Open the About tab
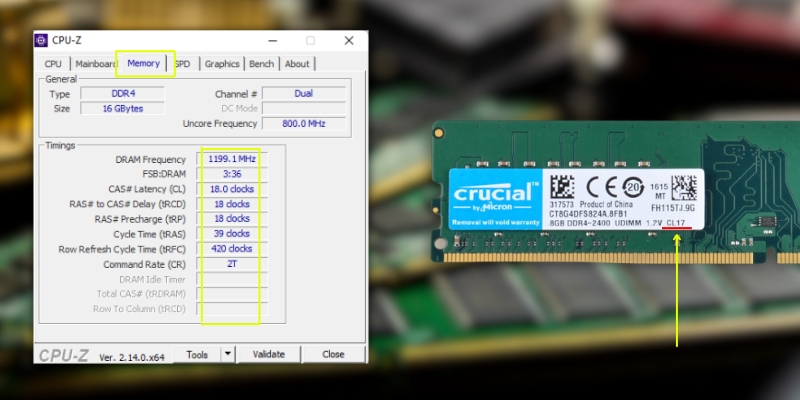 [x=297, y=64]
